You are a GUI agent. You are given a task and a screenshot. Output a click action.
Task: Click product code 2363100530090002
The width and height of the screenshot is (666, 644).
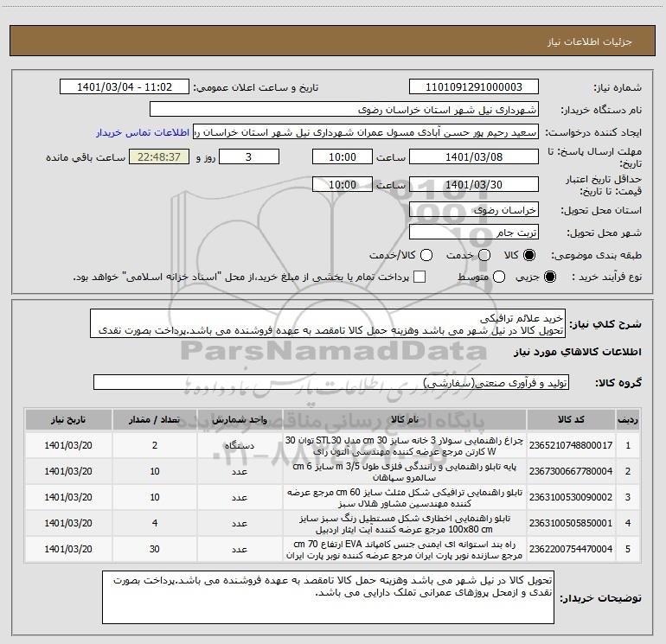point(571,497)
